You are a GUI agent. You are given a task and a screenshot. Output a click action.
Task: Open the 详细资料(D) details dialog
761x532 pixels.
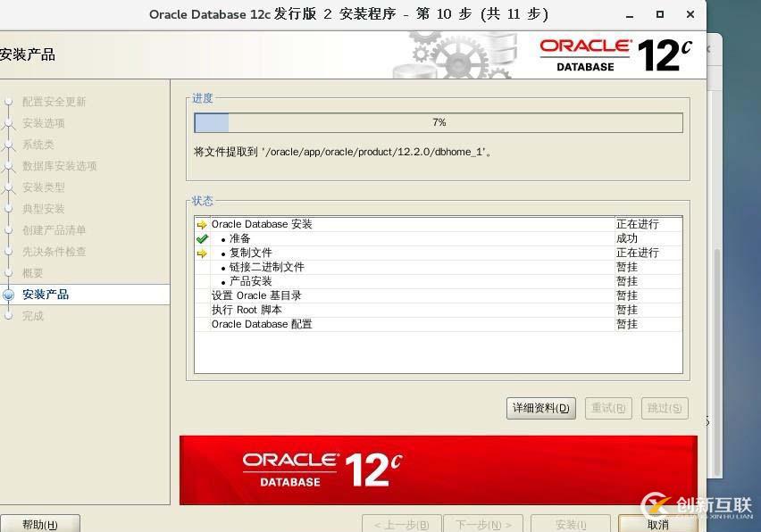pos(540,408)
